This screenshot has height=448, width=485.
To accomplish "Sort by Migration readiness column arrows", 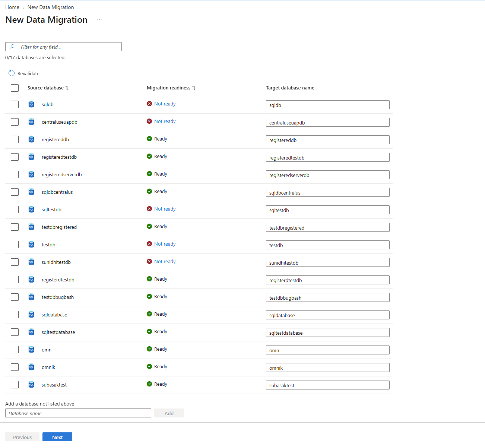I will click(194, 88).
